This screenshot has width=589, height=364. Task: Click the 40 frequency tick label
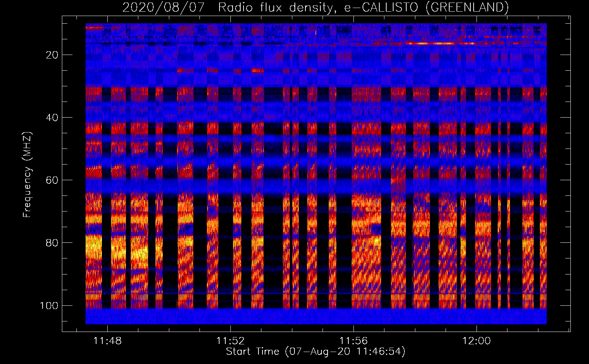(52, 118)
